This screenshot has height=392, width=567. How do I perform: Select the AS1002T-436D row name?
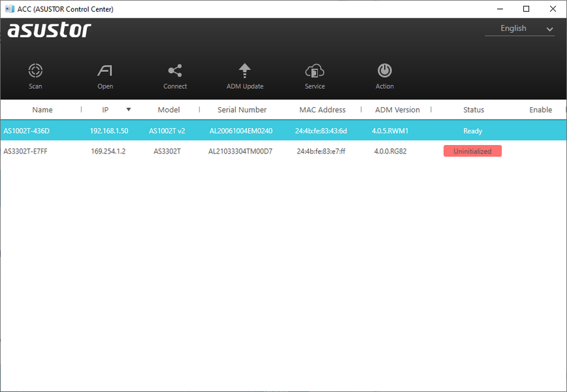26,131
